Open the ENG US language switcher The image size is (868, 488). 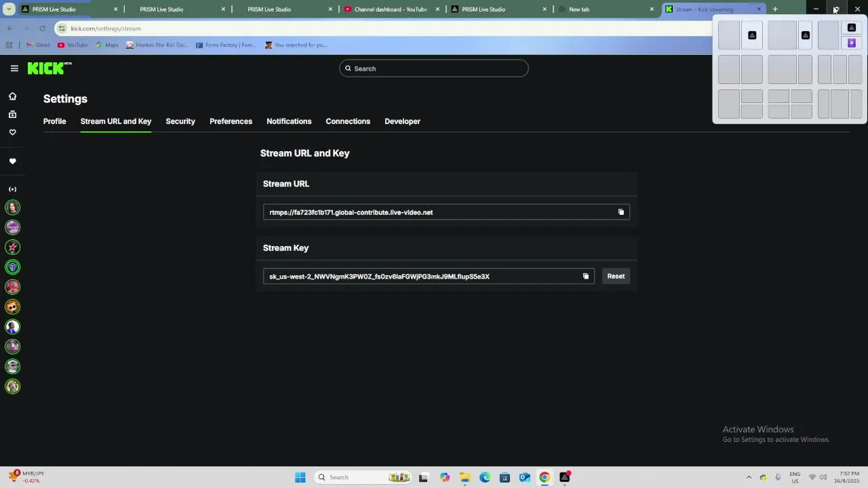point(795,477)
